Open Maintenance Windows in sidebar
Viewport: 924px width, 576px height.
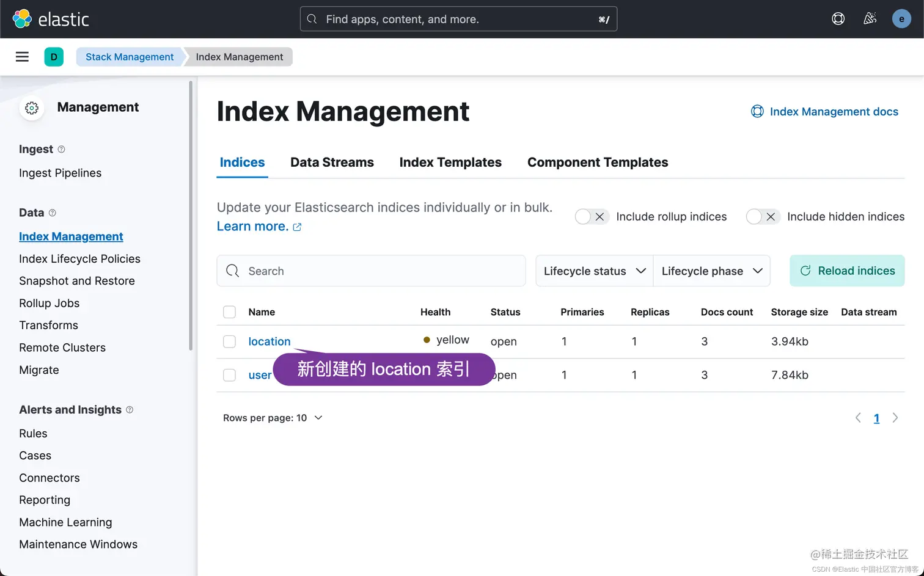coord(78,544)
